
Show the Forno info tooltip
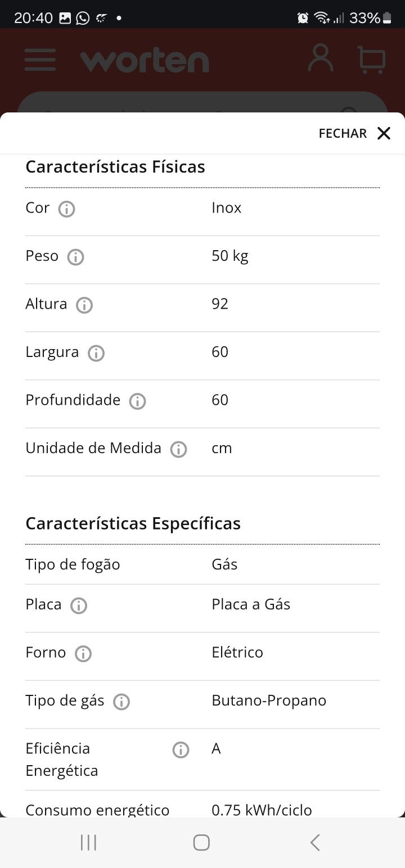[x=83, y=654]
